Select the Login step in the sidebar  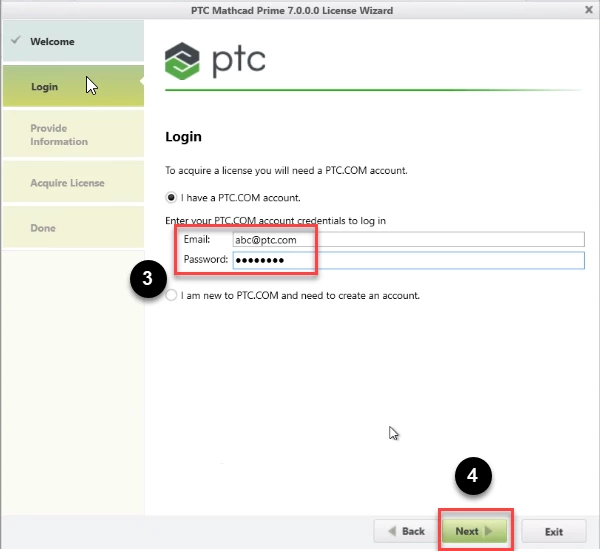pos(73,86)
